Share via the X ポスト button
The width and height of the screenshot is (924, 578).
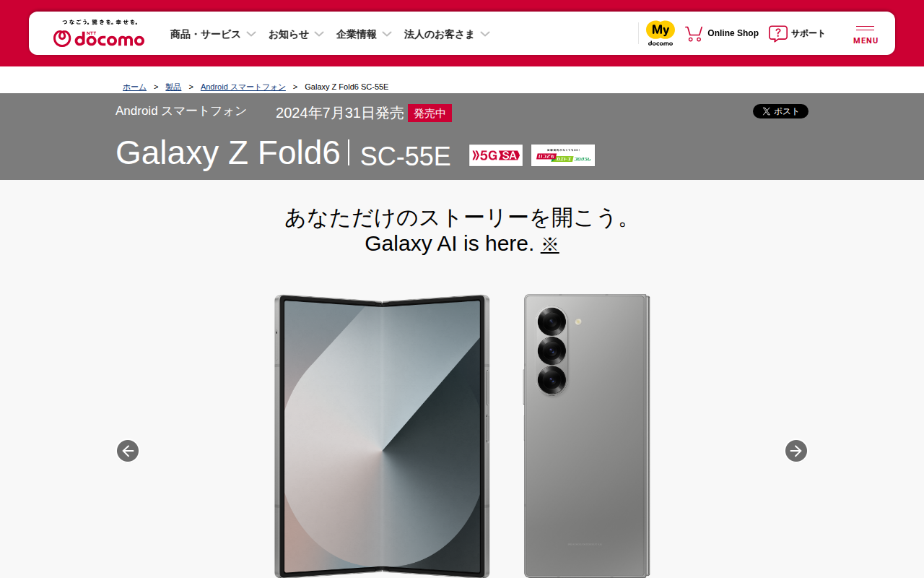(x=780, y=111)
